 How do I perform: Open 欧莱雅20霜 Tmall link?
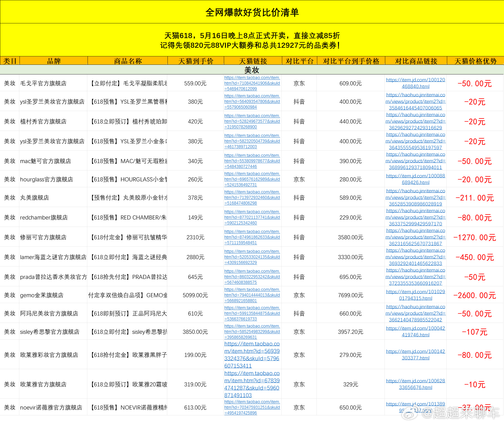pyautogui.click(x=252, y=384)
